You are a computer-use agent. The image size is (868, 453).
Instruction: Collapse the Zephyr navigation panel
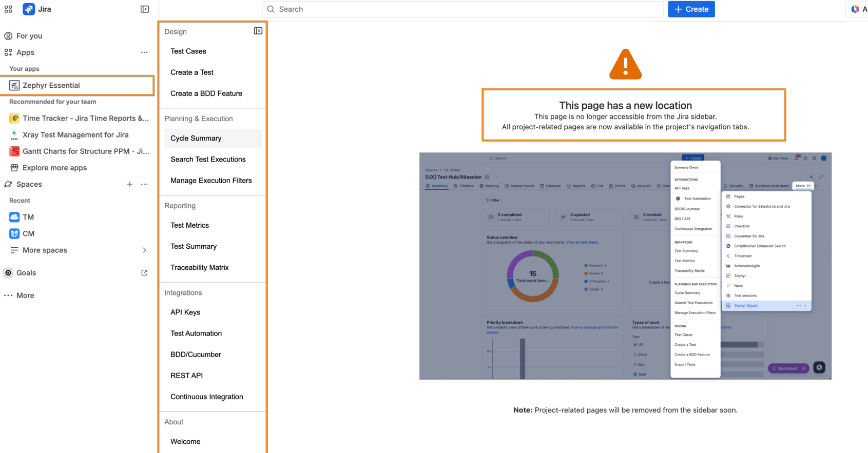click(258, 31)
